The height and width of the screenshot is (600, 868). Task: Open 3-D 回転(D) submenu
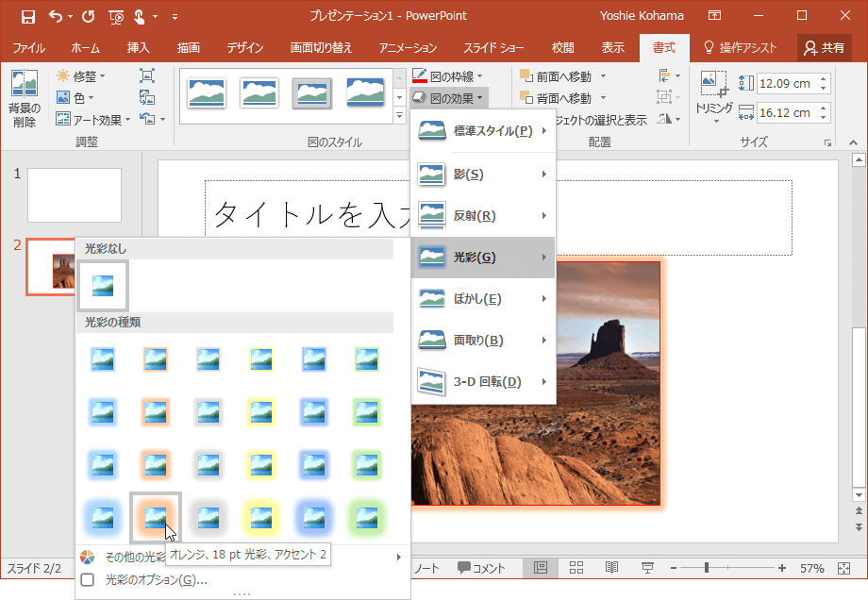coord(483,382)
